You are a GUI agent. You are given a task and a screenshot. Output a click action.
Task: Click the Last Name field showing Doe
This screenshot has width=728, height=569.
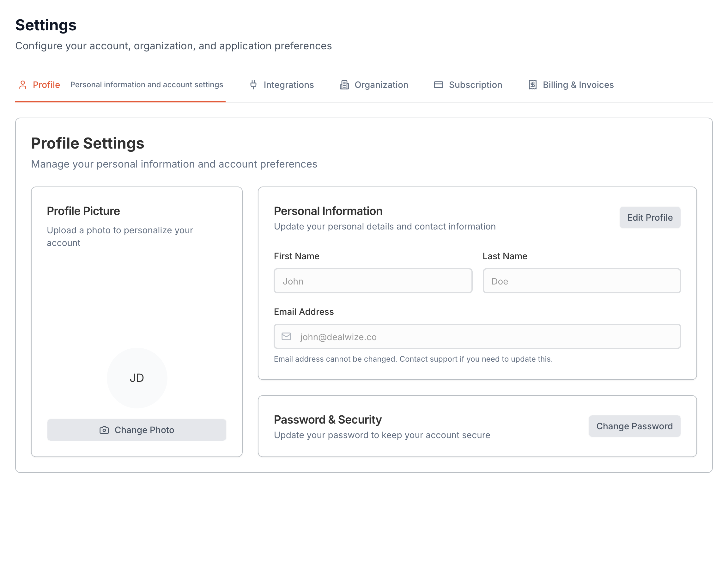[x=582, y=281]
